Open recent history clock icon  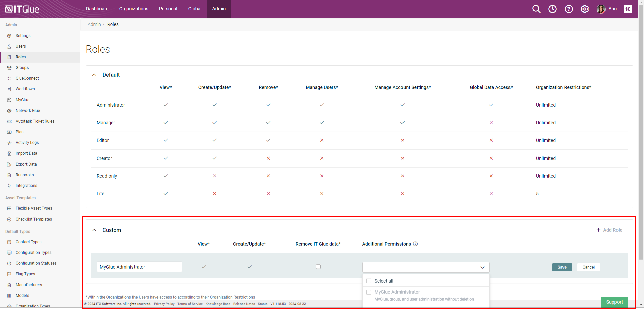pos(552,9)
